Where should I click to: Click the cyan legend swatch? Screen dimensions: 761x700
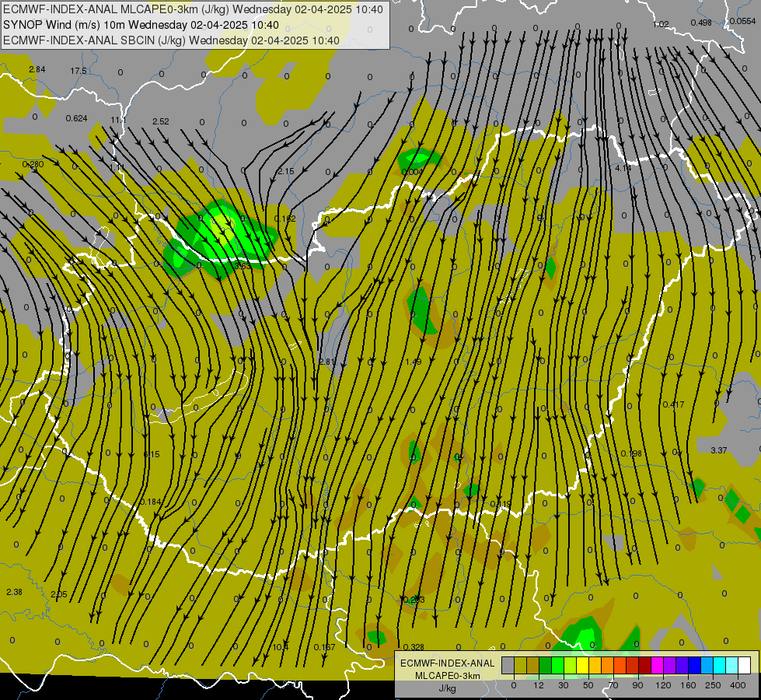(x=719, y=666)
